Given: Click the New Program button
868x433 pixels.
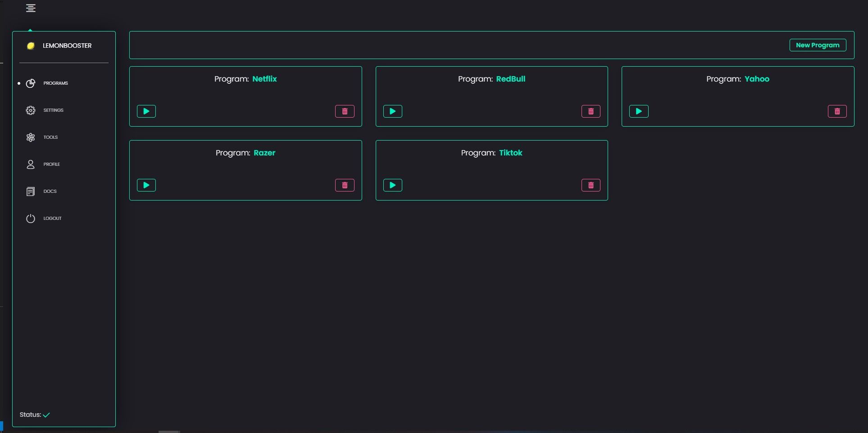Looking at the screenshot, I should 818,45.
